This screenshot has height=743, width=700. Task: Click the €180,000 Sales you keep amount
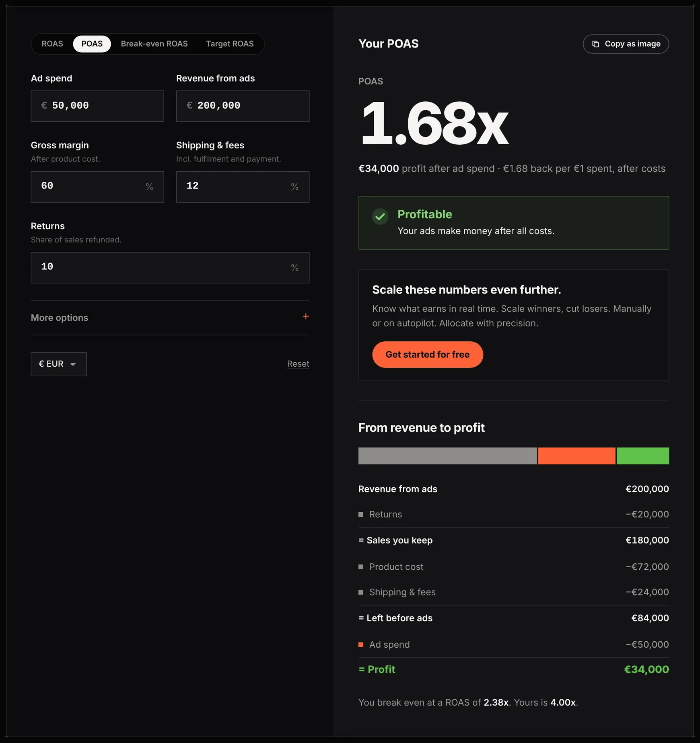point(647,540)
